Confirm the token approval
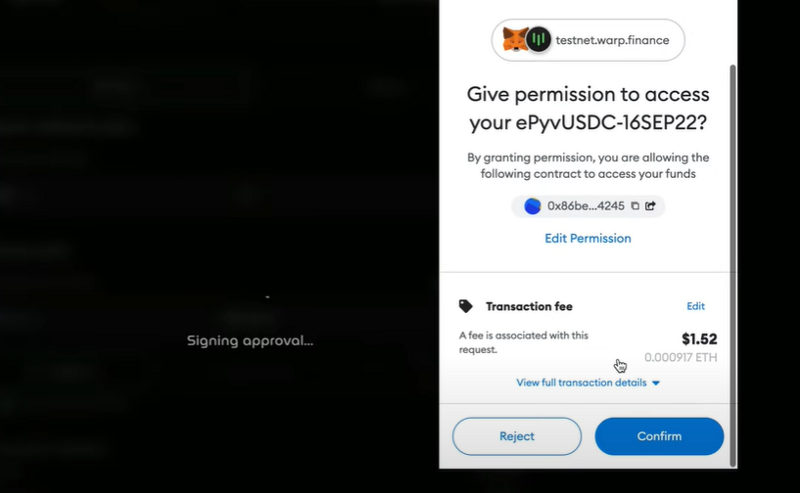800x493 pixels. (659, 436)
